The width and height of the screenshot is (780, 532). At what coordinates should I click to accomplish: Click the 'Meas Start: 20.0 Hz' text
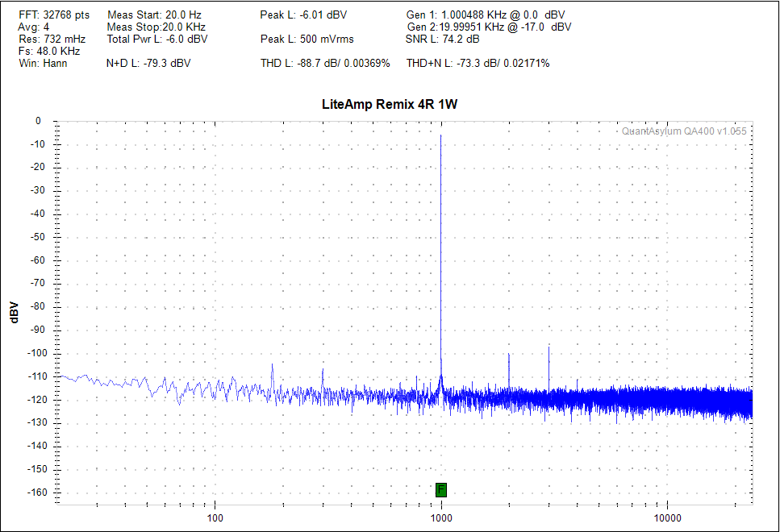(154, 15)
